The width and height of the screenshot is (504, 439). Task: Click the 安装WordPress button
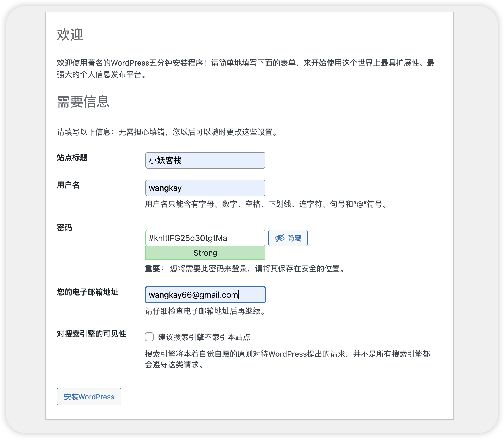pos(89,397)
